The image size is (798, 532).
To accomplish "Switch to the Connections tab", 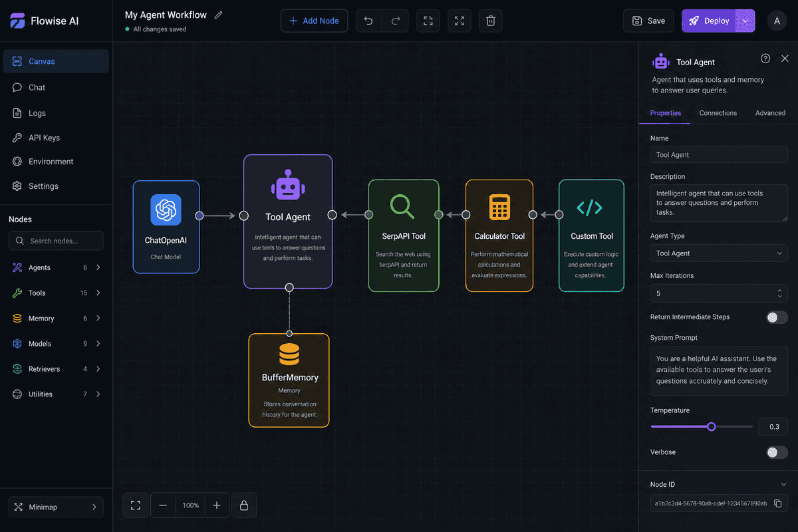I will pos(718,113).
